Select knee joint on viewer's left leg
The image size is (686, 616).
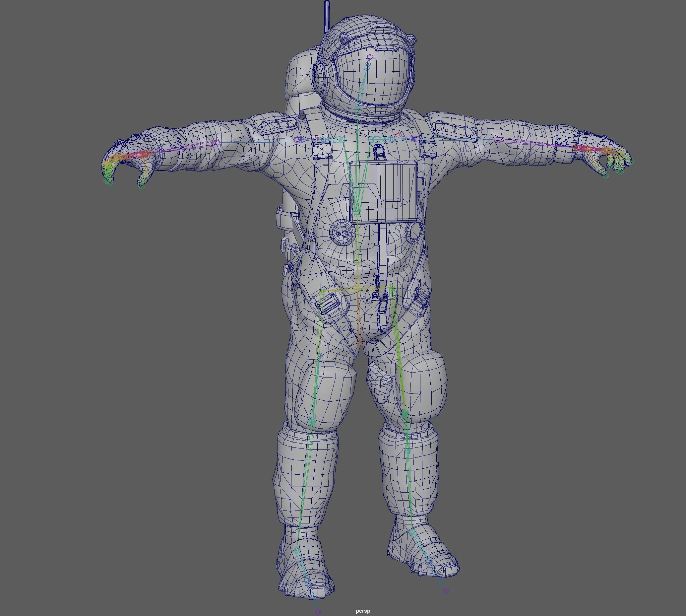(312, 422)
